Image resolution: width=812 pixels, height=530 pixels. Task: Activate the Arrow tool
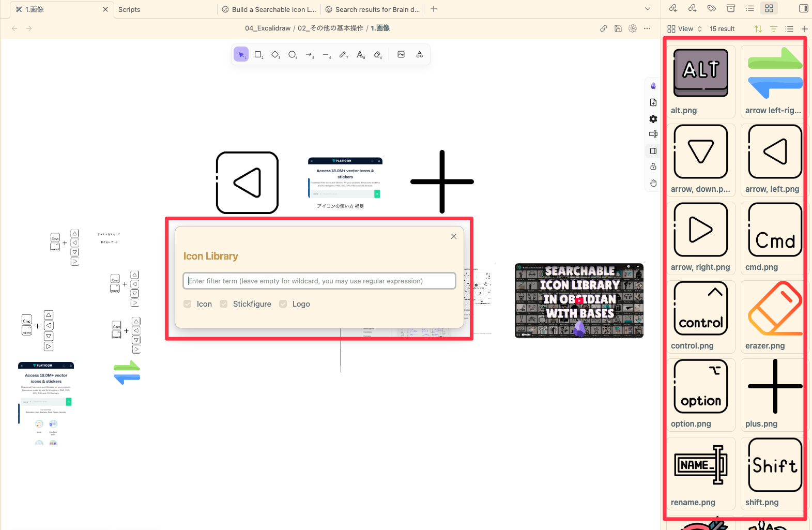pos(309,54)
